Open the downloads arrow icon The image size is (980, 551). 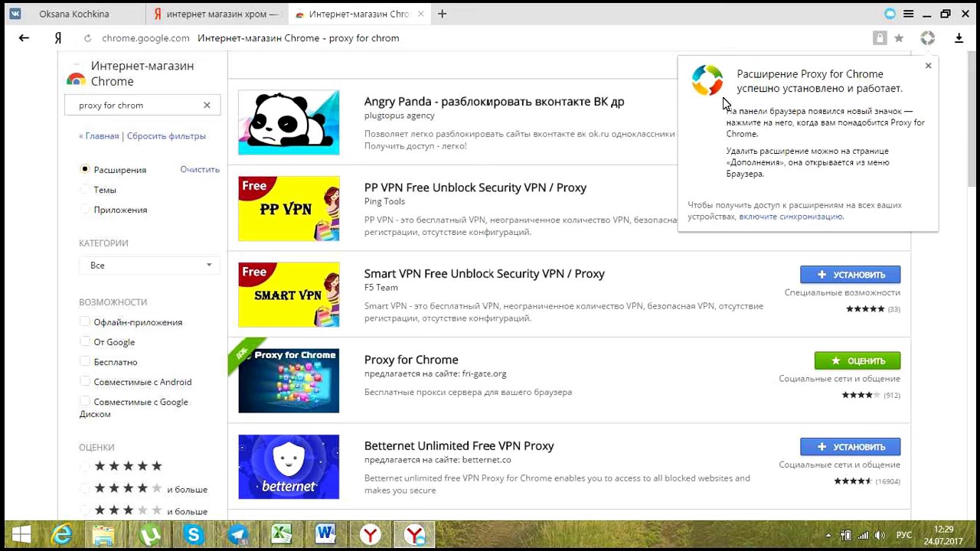pyautogui.click(x=959, y=37)
